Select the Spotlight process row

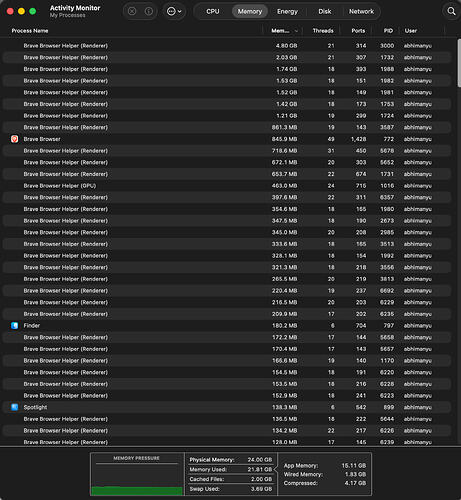click(227, 407)
